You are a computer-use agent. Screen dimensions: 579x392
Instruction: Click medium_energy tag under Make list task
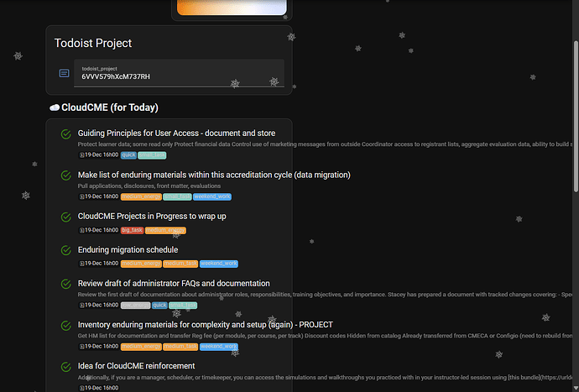(x=141, y=196)
